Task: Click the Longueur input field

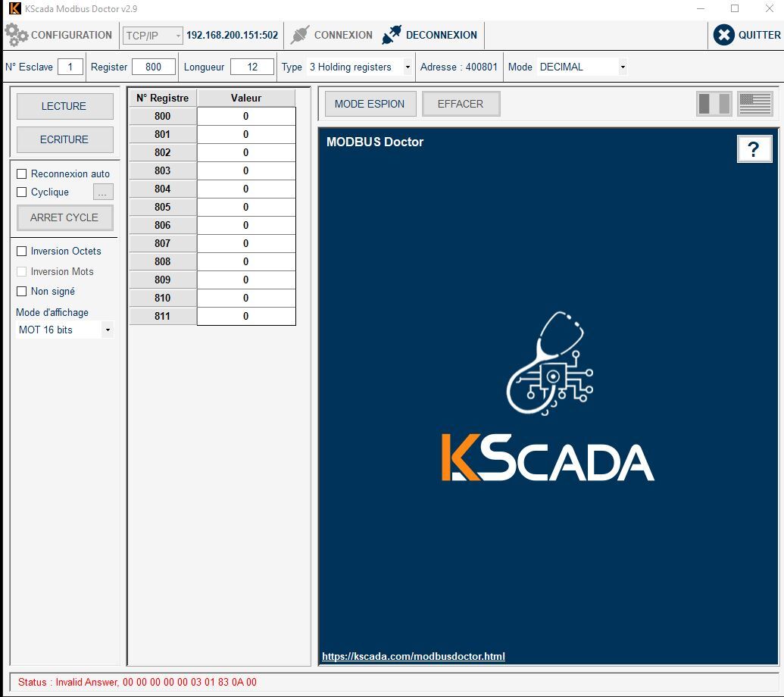Action: coord(252,67)
